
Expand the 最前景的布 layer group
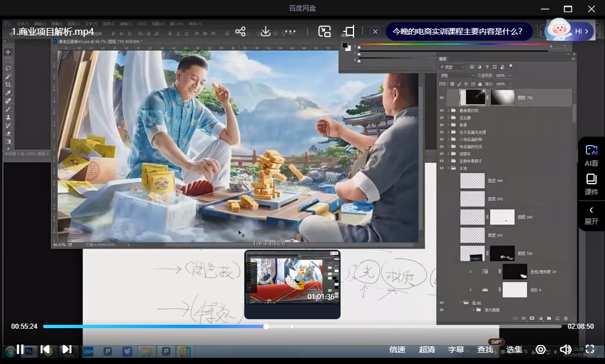448,110
